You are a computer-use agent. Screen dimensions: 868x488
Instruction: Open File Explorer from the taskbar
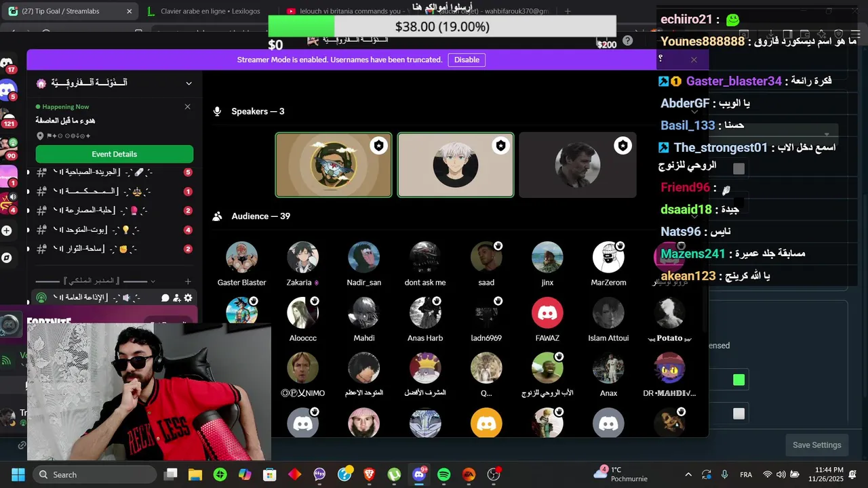coord(195,474)
